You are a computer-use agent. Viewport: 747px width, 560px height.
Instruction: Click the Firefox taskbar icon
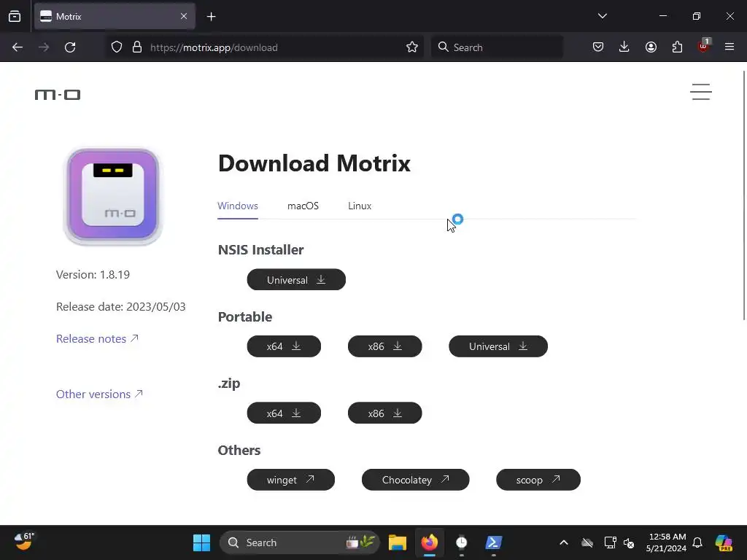429,542
